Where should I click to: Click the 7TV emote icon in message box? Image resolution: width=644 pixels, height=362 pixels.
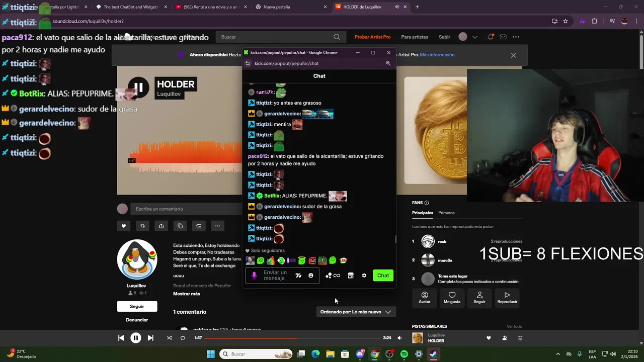point(298,276)
